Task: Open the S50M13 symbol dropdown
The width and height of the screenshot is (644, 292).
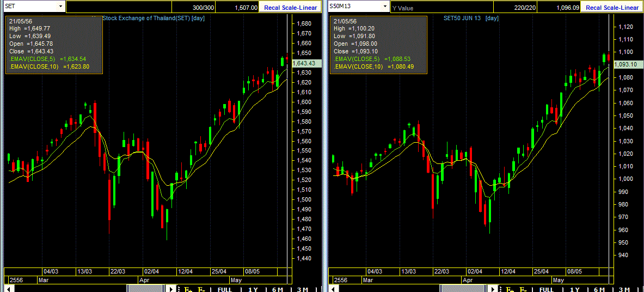Action: (x=385, y=7)
